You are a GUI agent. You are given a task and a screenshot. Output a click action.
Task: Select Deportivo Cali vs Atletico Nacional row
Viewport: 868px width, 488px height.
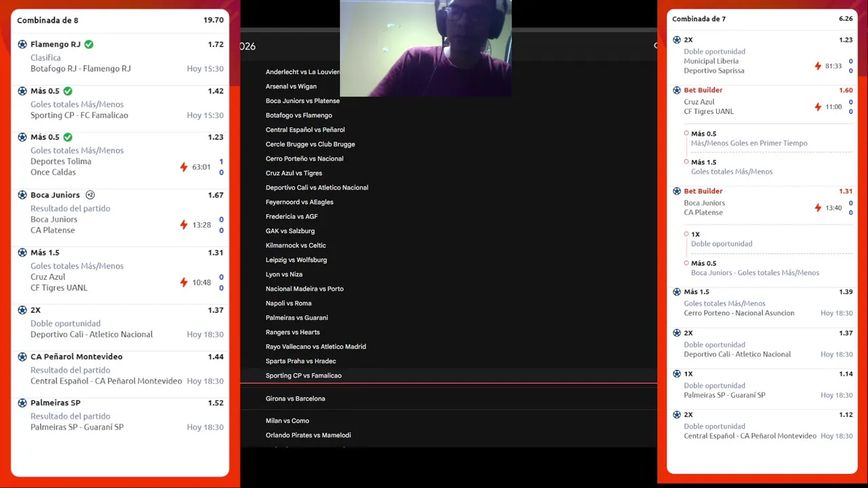[x=317, y=188]
